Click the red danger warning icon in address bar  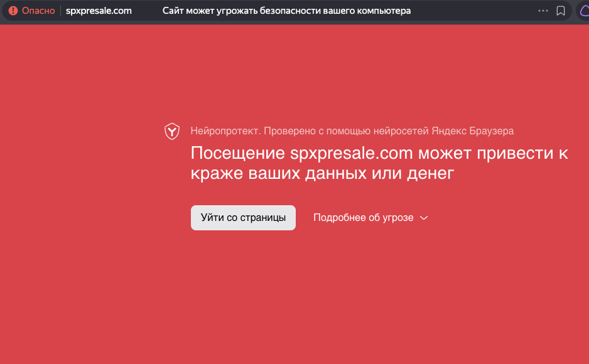click(x=13, y=11)
